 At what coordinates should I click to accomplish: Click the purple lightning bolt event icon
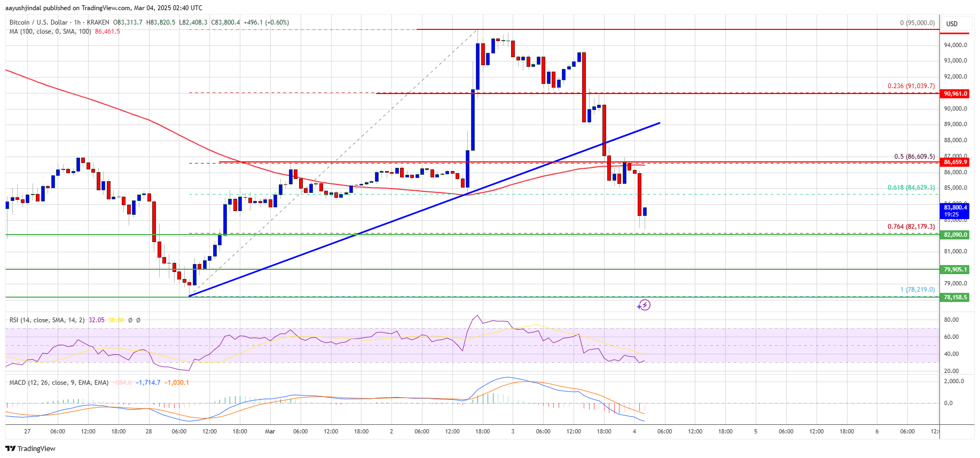coord(644,305)
